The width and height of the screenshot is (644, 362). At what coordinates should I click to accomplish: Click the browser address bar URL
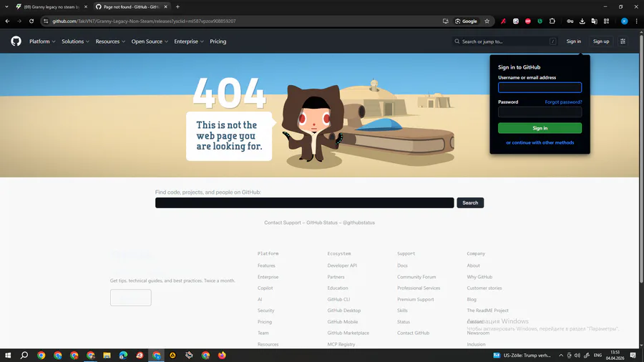[144, 21]
